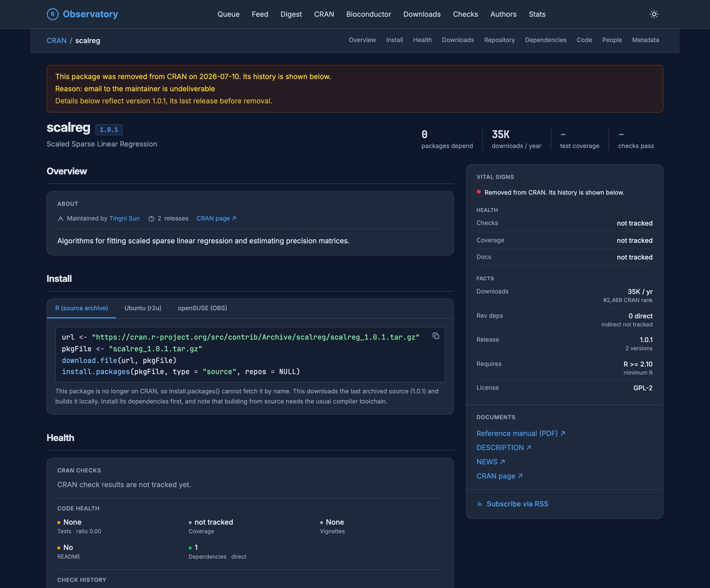Viewport: 710px width, 588px height.
Task: Click the 'Scaled Sparse Linear Regression' subtitle
Action: point(102,144)
